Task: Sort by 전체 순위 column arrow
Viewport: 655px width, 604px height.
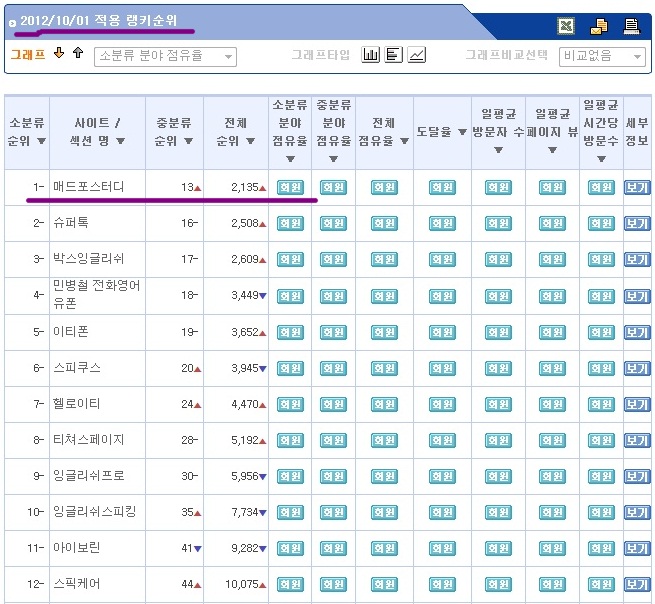Action: (250, 141)
